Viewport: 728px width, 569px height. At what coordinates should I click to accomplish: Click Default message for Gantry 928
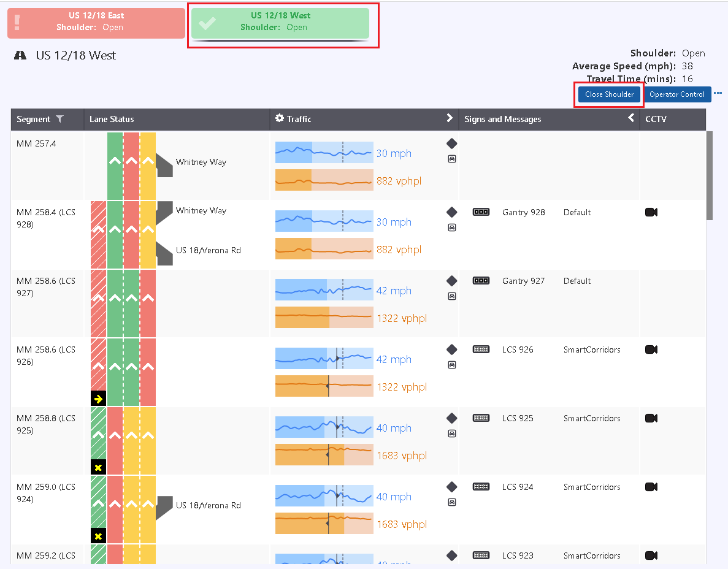pos(577,213)
